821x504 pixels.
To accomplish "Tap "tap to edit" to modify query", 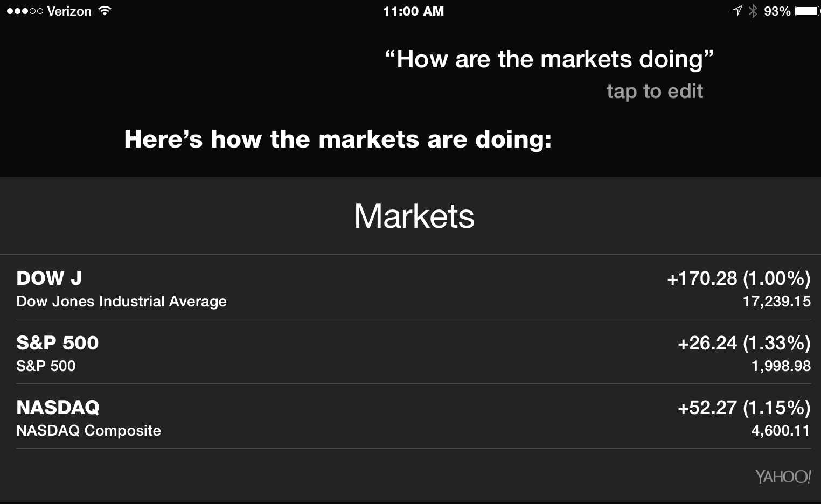I will tap(655, 91).
